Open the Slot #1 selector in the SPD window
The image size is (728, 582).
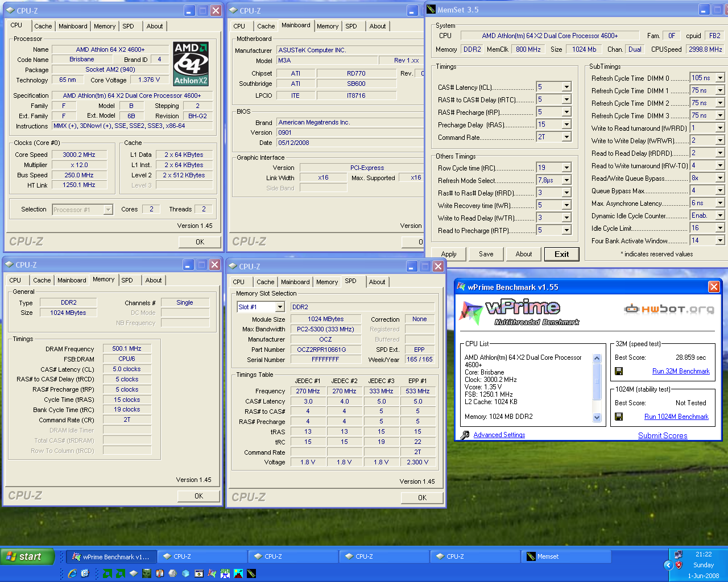point(261,307)
